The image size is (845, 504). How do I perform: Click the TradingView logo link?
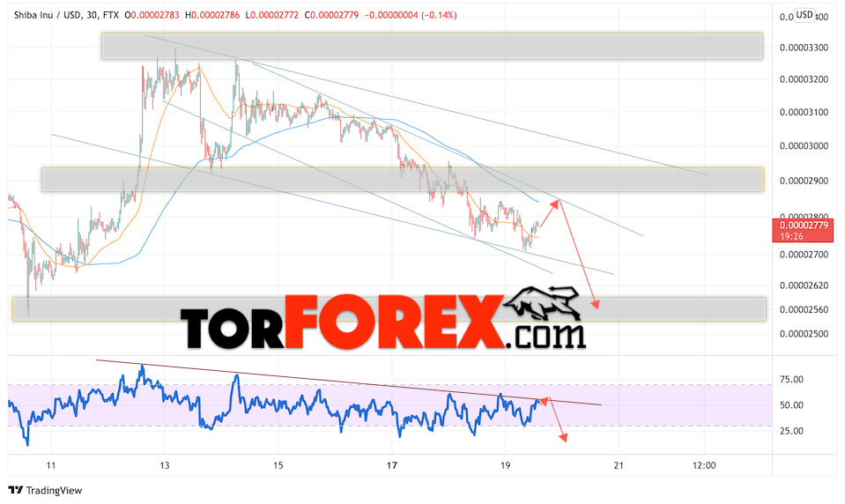pyautogui.click(x=45, y=490)
